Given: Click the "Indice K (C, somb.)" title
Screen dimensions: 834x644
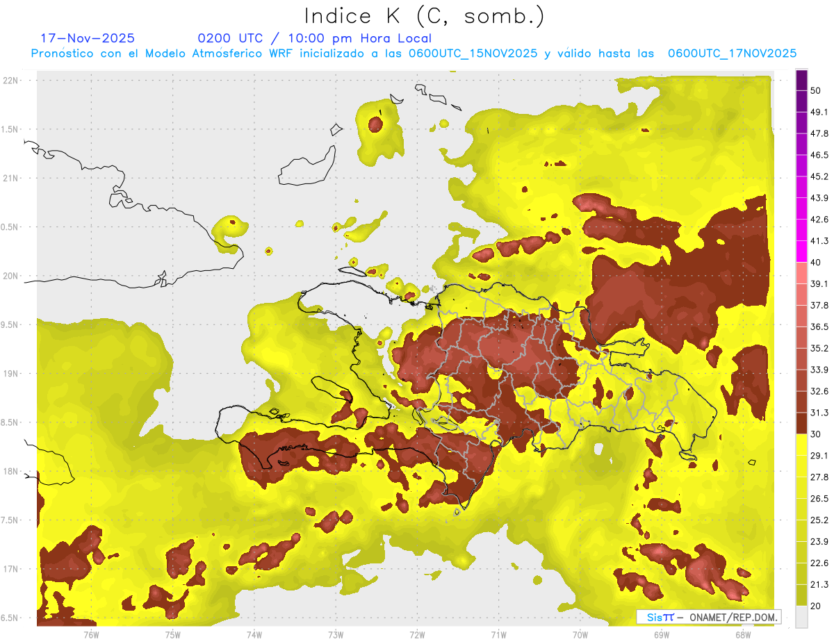Looking at the screenshot, I should point(425,16).
